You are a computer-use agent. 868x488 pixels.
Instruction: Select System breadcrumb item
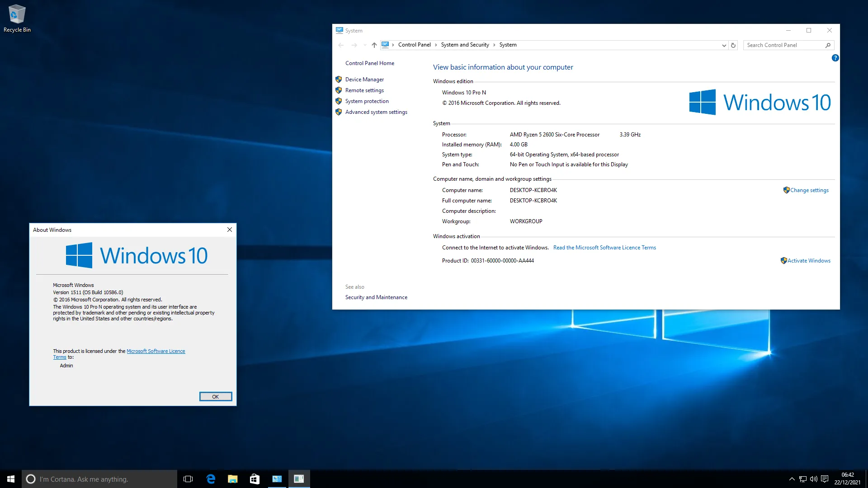coord(508,45)
